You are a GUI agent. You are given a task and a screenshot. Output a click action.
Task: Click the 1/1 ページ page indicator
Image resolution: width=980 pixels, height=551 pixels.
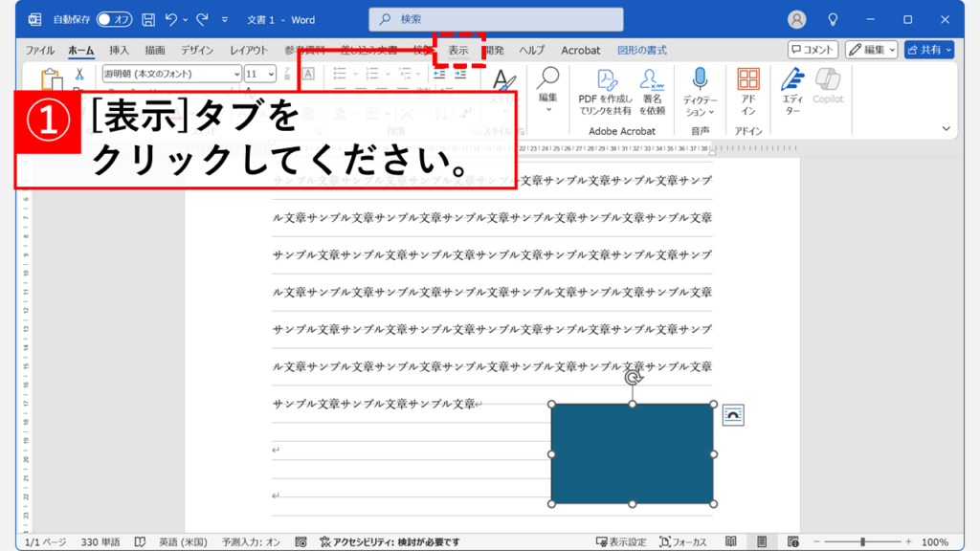[x=45, y=541]
